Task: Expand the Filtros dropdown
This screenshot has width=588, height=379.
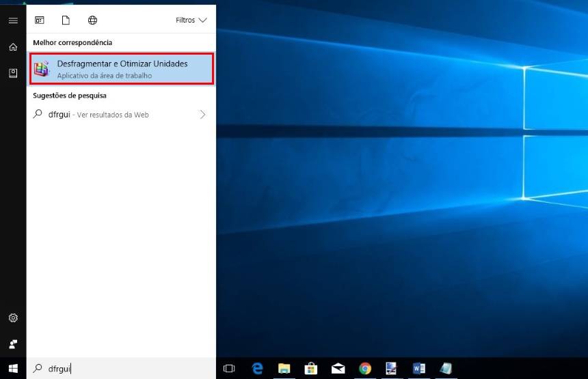Action: pos(191,20)
